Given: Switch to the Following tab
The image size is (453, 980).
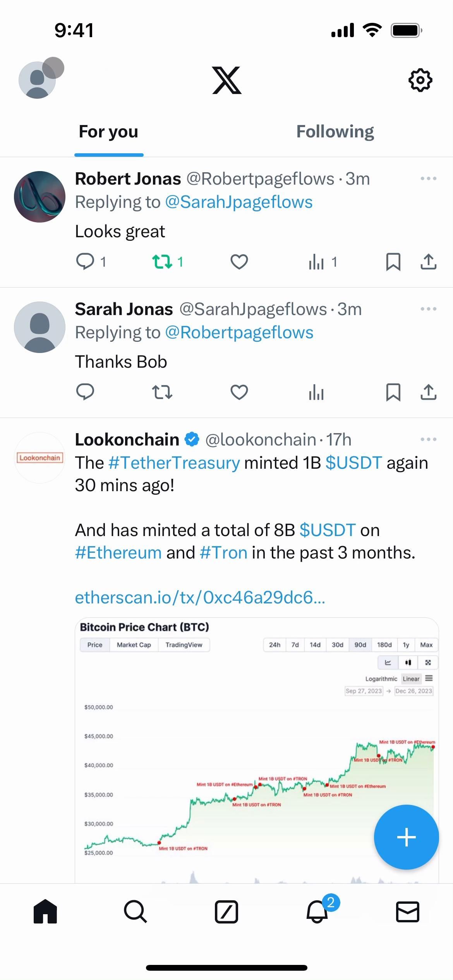Looking at the screenshot, I should [335, 132].
